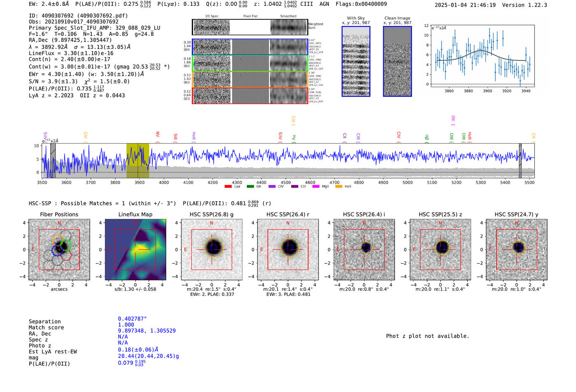
Task: Select the orange-bordered fiber spectrum row
Action: tap(250, 79)
